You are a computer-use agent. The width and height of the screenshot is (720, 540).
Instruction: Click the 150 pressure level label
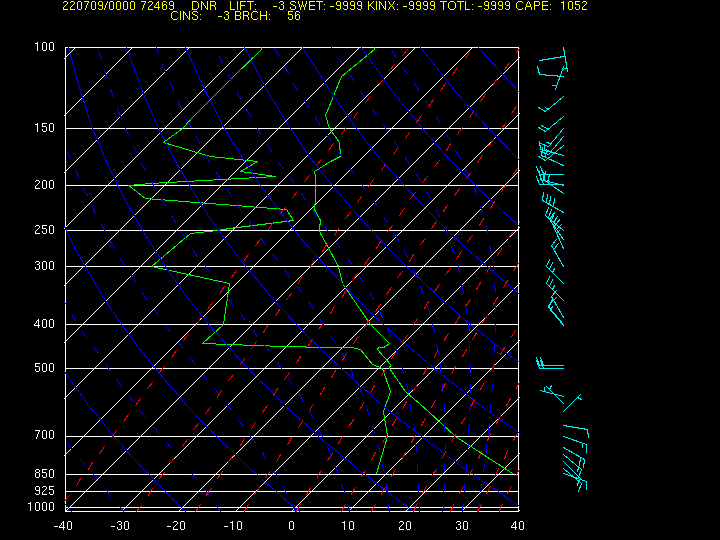click(45, 128)
